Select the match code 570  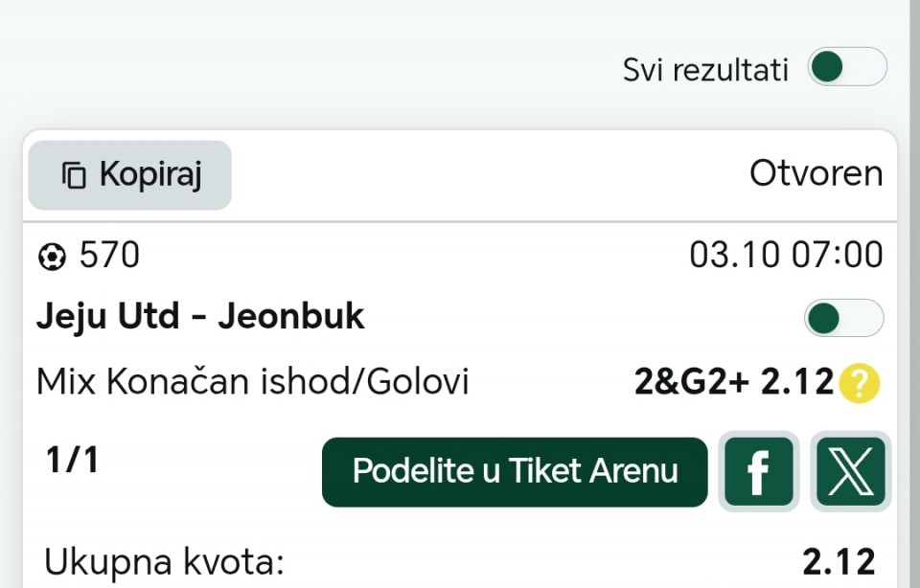pyautogui.click(x=109, y=256)
